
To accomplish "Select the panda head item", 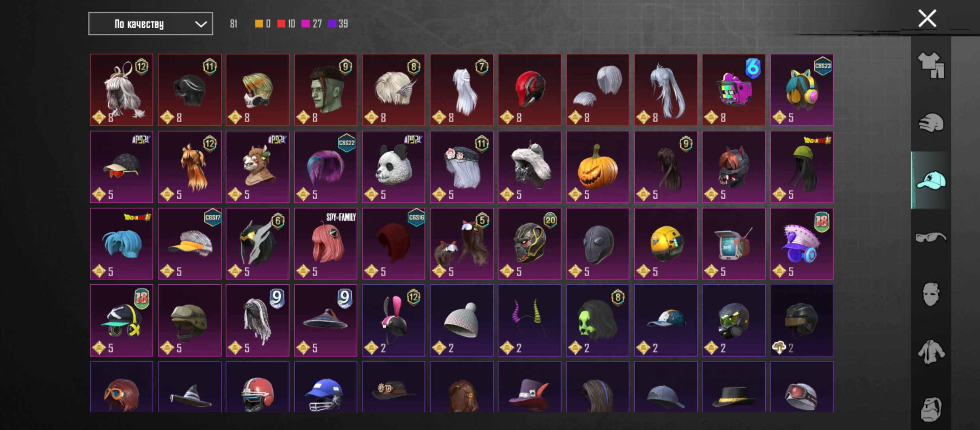I will coord(394,167).
